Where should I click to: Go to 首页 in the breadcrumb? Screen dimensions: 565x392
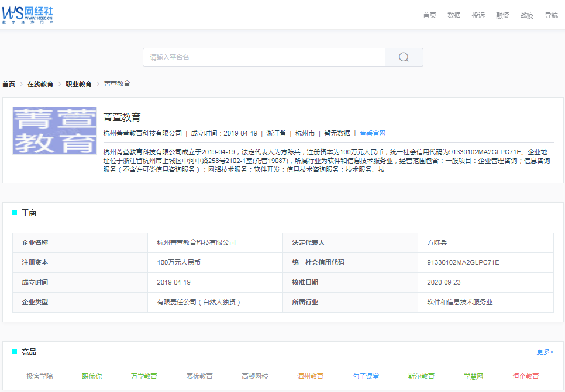pos(9,84)
